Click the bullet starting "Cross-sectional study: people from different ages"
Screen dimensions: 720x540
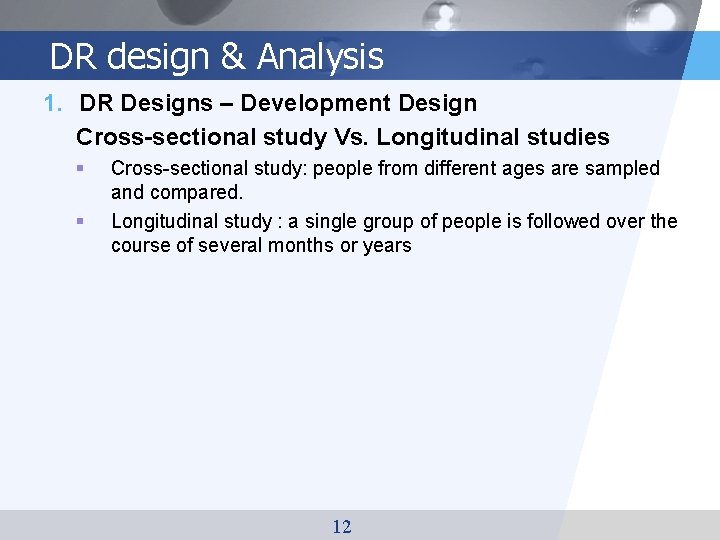(x=385, y=180)
